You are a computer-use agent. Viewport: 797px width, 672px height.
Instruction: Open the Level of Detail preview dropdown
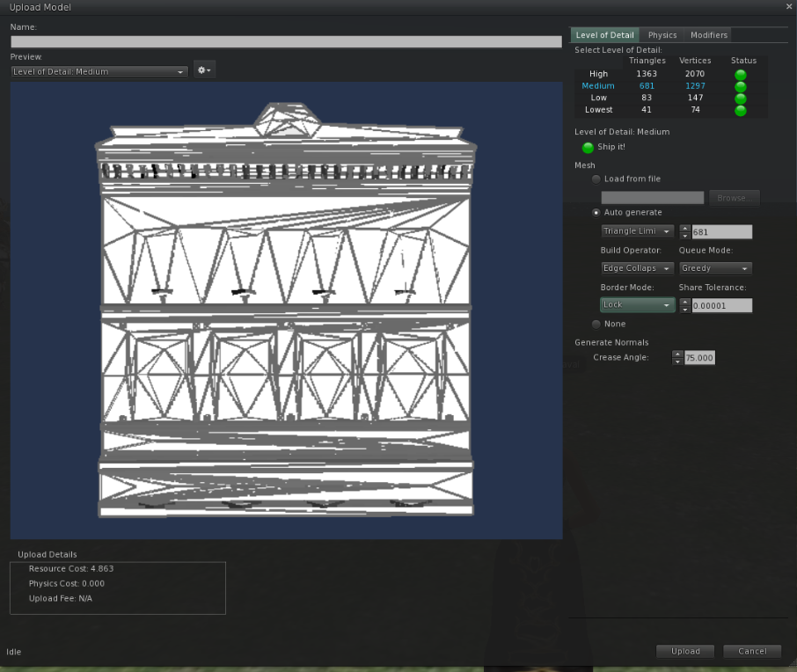point(99,72)
